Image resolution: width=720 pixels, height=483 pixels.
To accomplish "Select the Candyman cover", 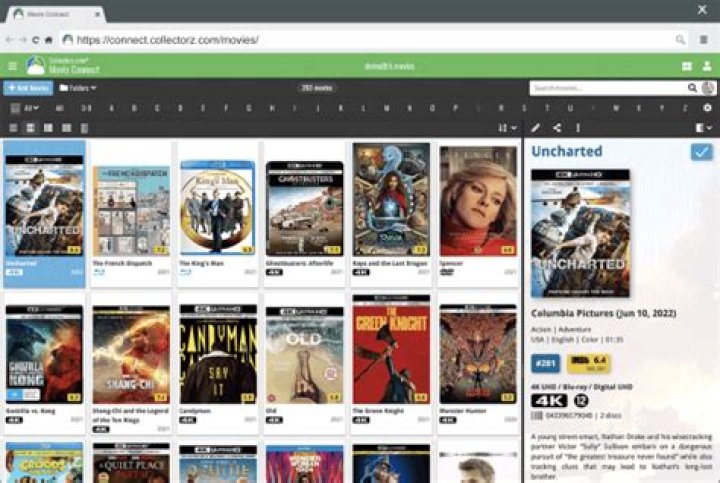I will [x=218, y=354].
